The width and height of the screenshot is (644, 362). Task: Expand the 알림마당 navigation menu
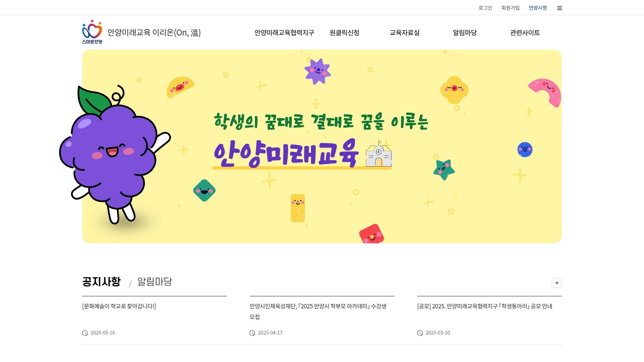[x=465, y=33]
